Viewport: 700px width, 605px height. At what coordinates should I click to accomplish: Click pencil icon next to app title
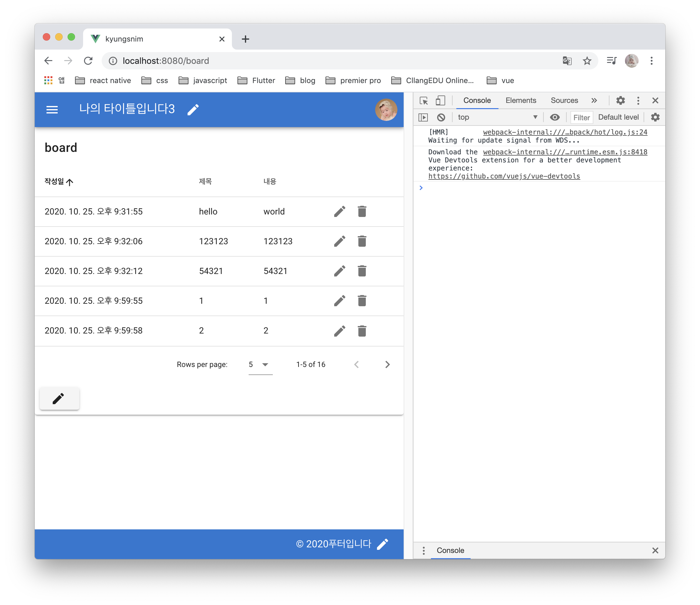pos(193,109)
